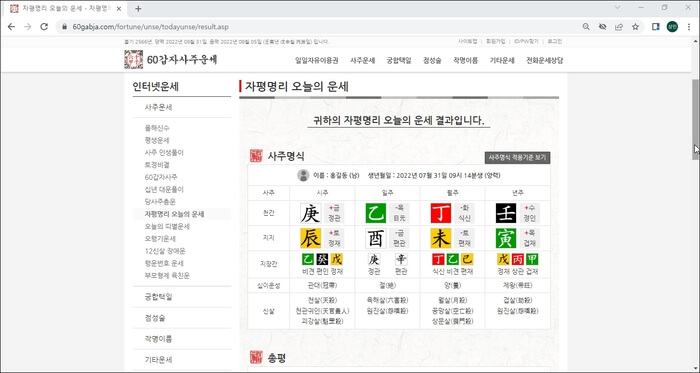Click the crossed-out eye icon in address bar

602,27
